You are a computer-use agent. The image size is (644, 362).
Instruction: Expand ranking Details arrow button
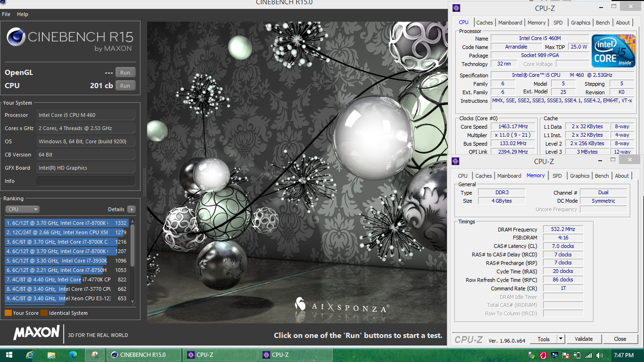[131, 209]
